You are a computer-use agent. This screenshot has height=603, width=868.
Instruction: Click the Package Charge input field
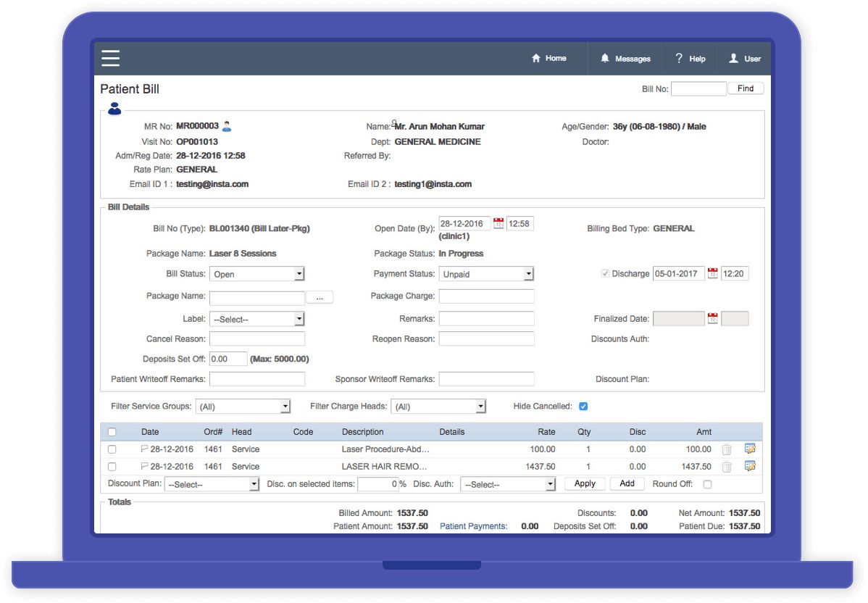point(486,296)
